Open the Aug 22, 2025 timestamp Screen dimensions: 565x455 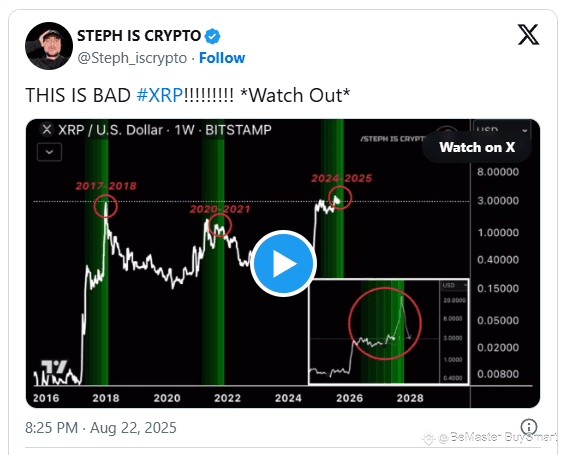click(101, 428)
